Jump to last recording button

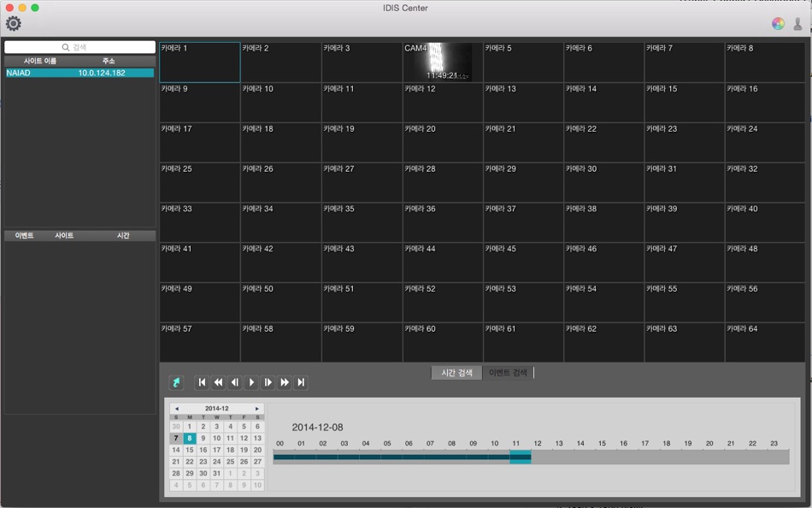(301, 382)
